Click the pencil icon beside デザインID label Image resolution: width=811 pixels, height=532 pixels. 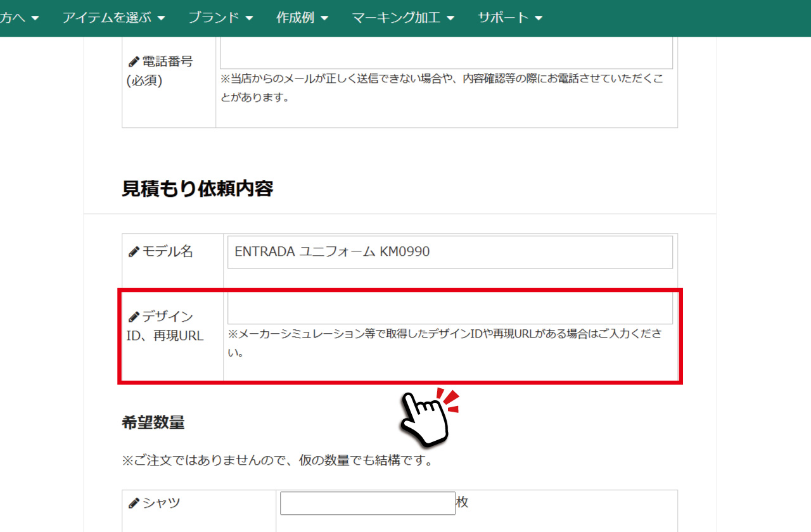[134, 317]
